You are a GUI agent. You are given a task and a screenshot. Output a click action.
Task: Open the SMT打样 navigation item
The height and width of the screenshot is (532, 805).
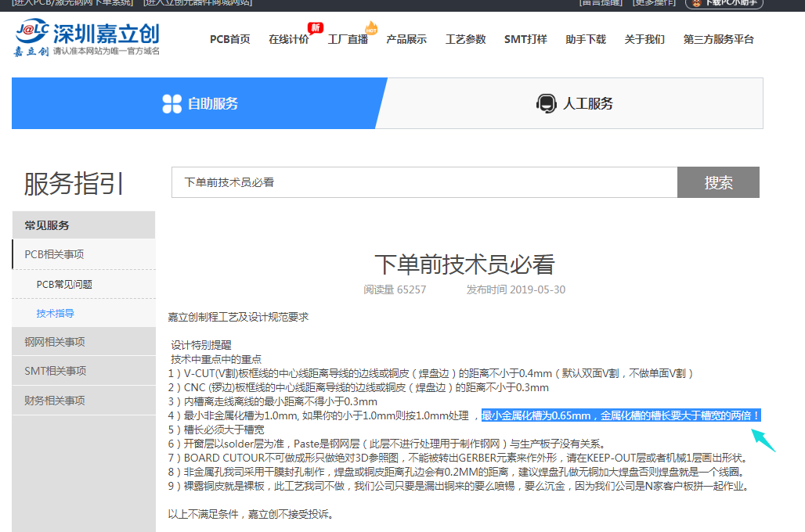coord(525,39)
